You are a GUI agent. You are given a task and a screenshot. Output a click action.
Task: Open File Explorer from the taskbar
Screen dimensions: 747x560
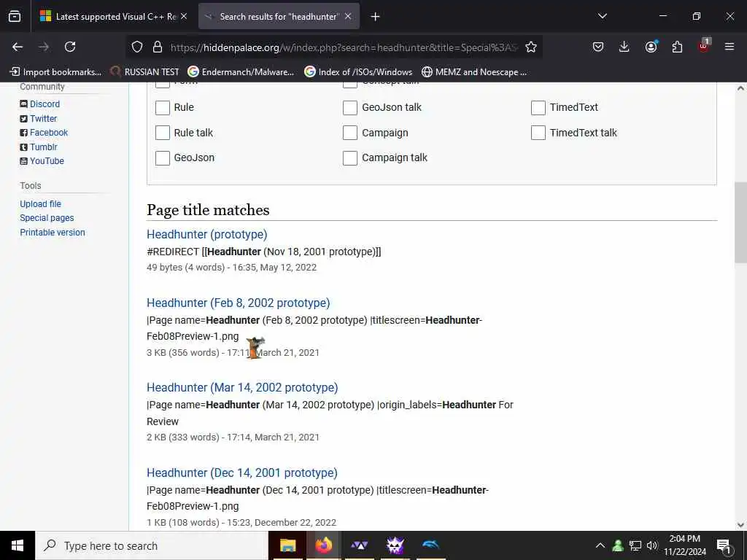(x=287, y=545)
